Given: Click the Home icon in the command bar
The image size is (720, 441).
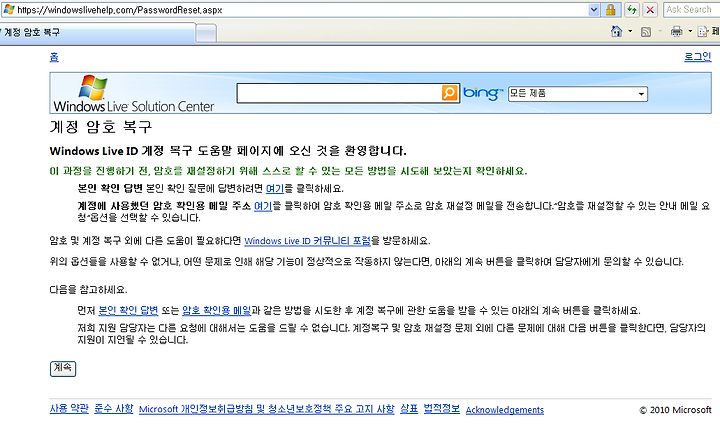Looking at the screenshot, I should [x=617, y=31].
